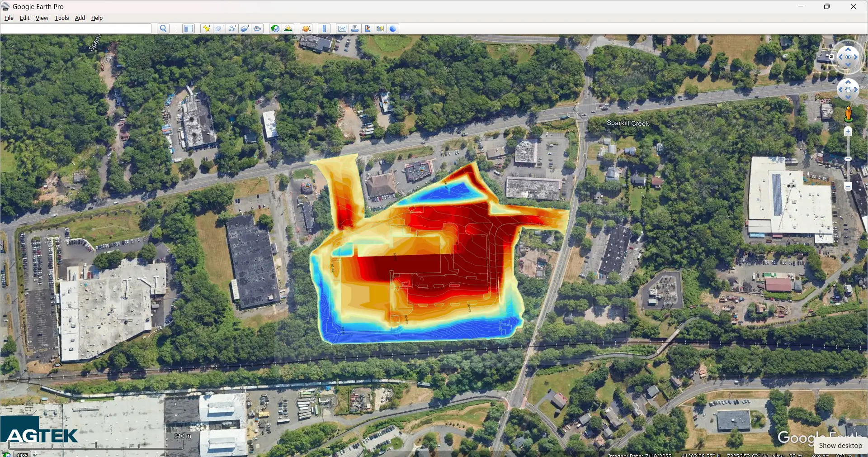
Task: Expand the View menu
Action: click(42, 18)
